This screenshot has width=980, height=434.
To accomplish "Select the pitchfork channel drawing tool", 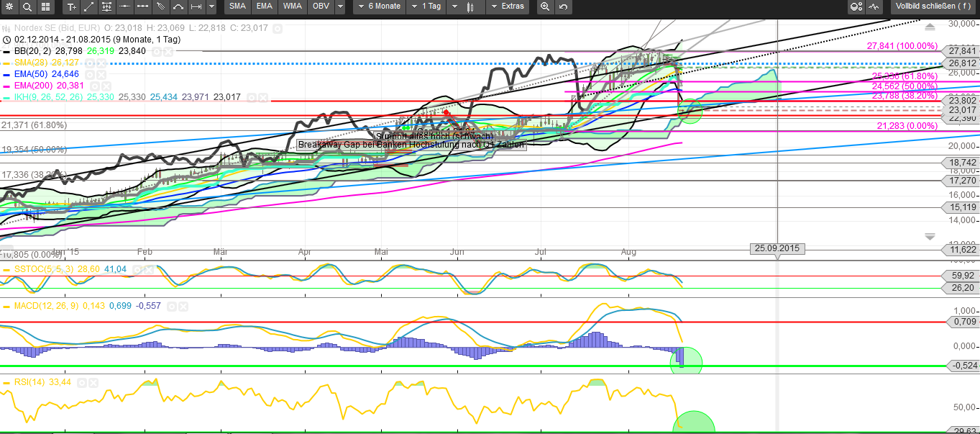I will 160,7.
